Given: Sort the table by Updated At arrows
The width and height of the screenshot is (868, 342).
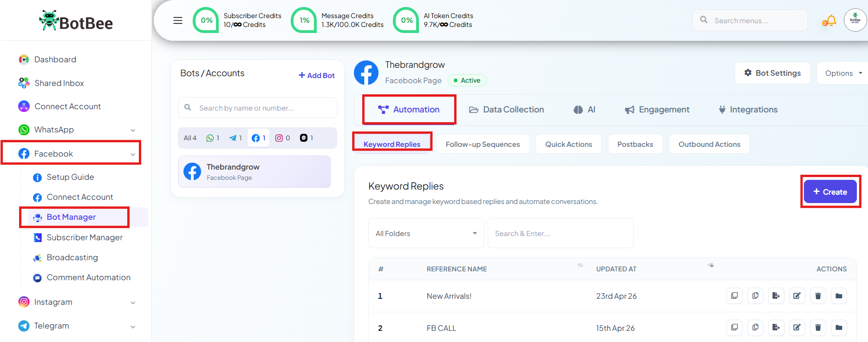Looking at the screenshot, I should [711, 265].
